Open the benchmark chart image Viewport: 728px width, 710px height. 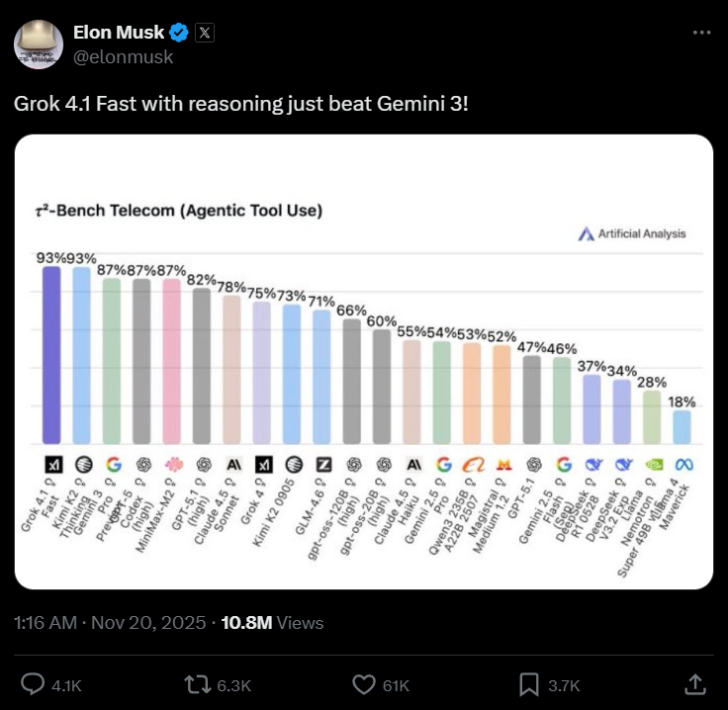364,362
